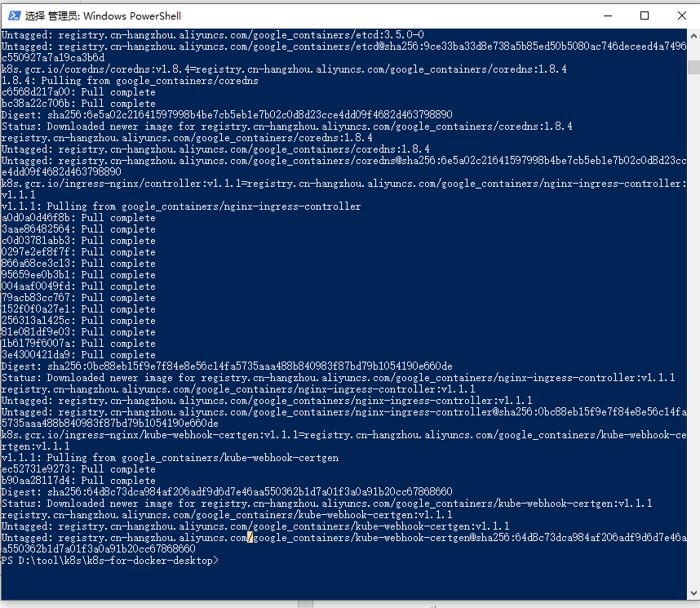Click 'k8s.gcr.io/coredns/coredns:v1.8.4=registry' line
The height and width of the screenshot is (608, 700).
tap(284, 69)
